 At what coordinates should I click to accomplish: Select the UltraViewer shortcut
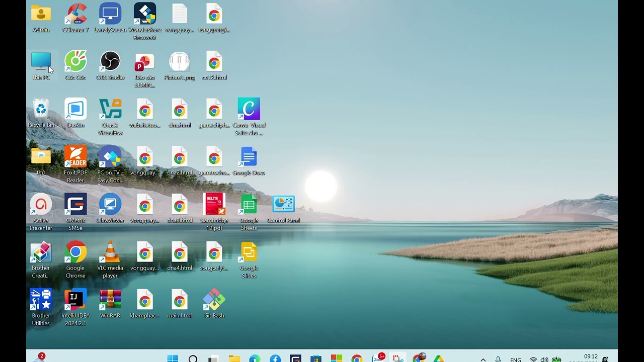(x=110, y=209)
